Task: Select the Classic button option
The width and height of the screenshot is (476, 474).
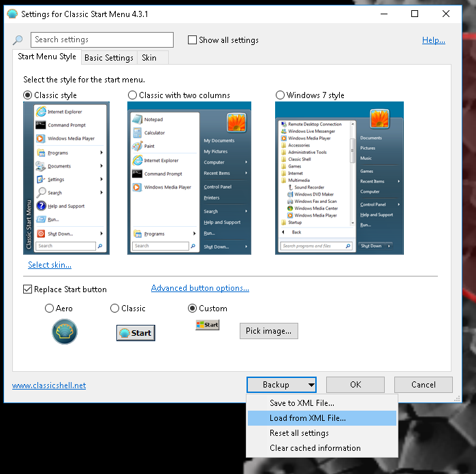Action: coord(114,309)
